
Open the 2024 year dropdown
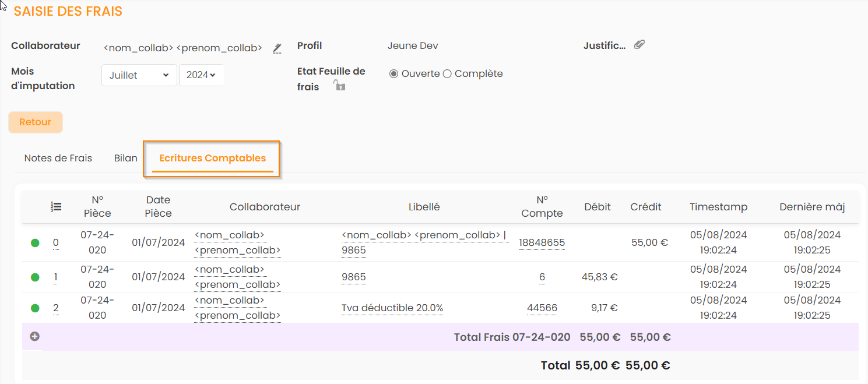click(201, 75)
